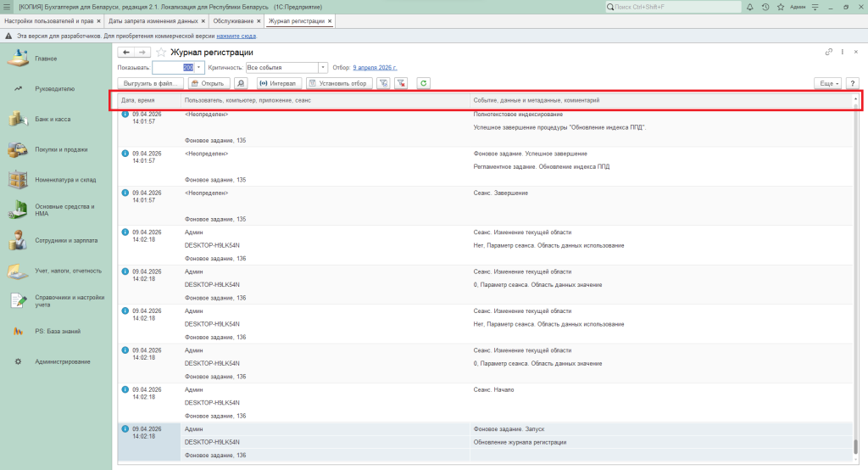Open the Показывать count dropdown arrow

click(199, 67)
